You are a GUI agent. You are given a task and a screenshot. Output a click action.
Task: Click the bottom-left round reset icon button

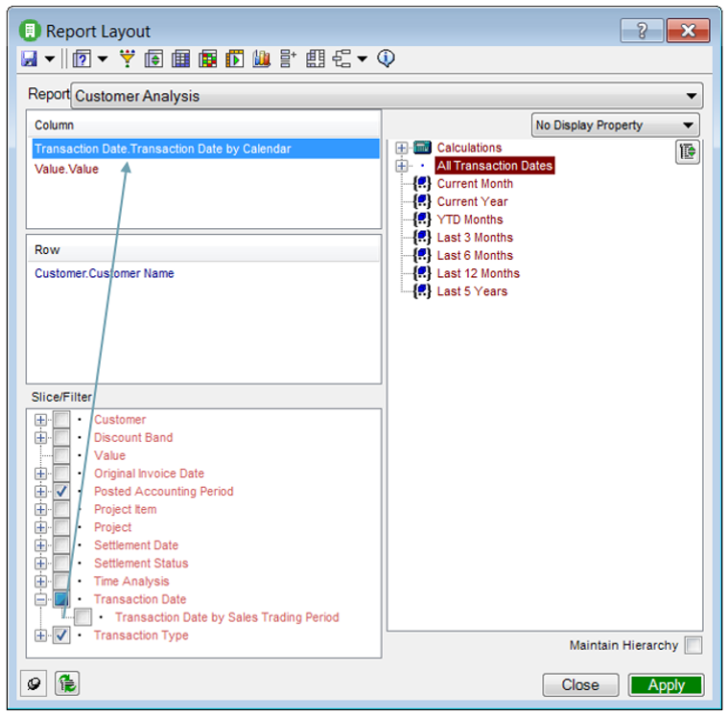coord(34,683)
